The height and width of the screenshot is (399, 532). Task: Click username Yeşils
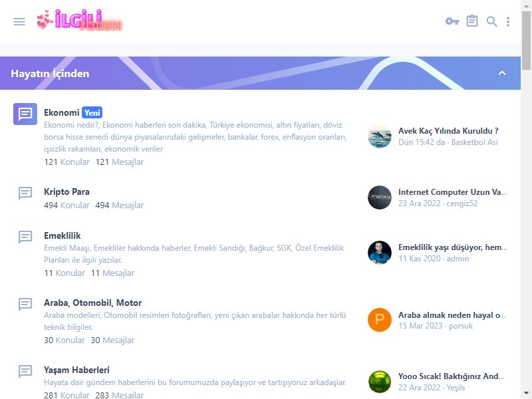pyautogui.click(x=456, y=388)
